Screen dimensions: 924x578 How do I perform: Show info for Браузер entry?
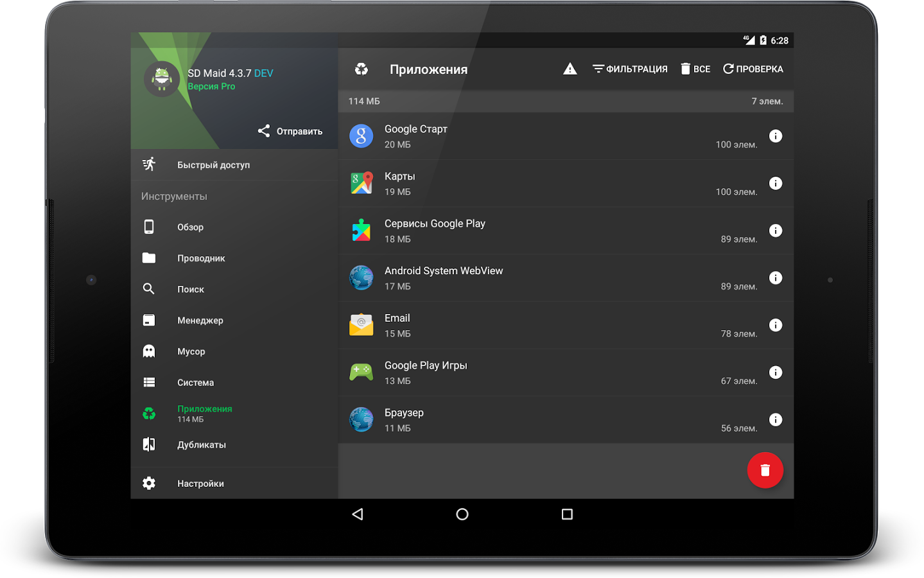(776, 420)
